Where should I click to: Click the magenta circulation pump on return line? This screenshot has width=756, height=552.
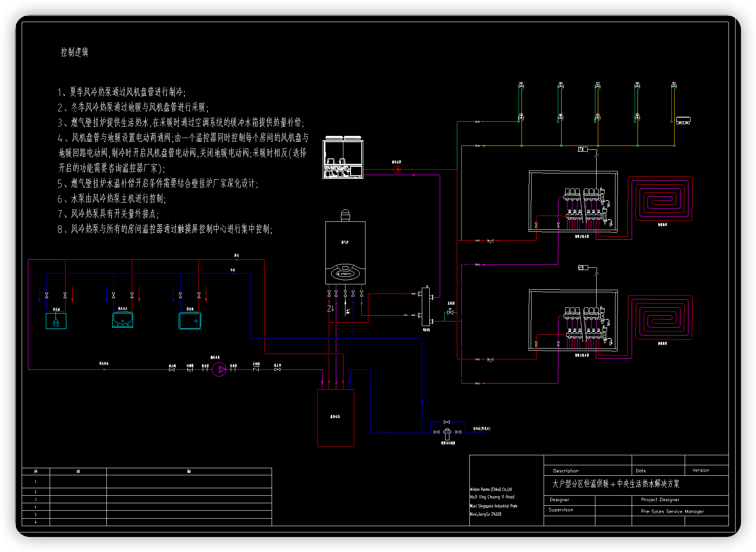219,369
